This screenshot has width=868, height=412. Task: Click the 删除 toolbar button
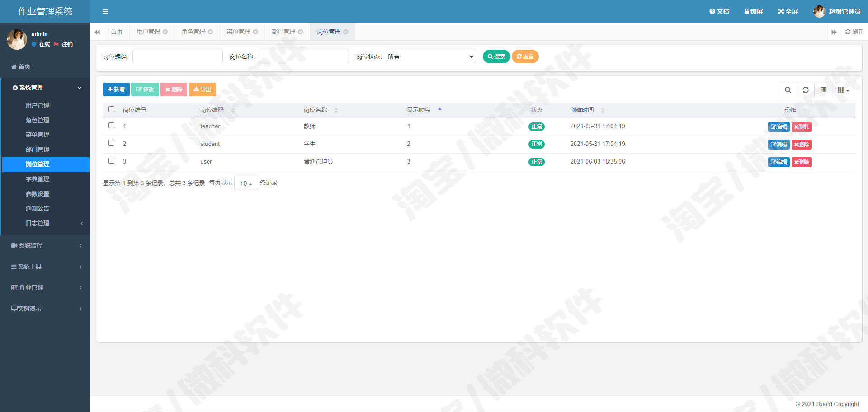click(174, 89)
